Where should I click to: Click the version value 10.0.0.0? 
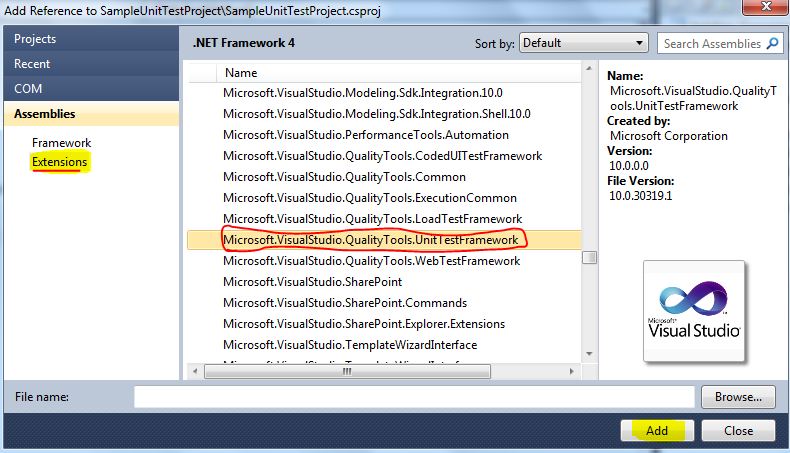click(x=629, y=166)
